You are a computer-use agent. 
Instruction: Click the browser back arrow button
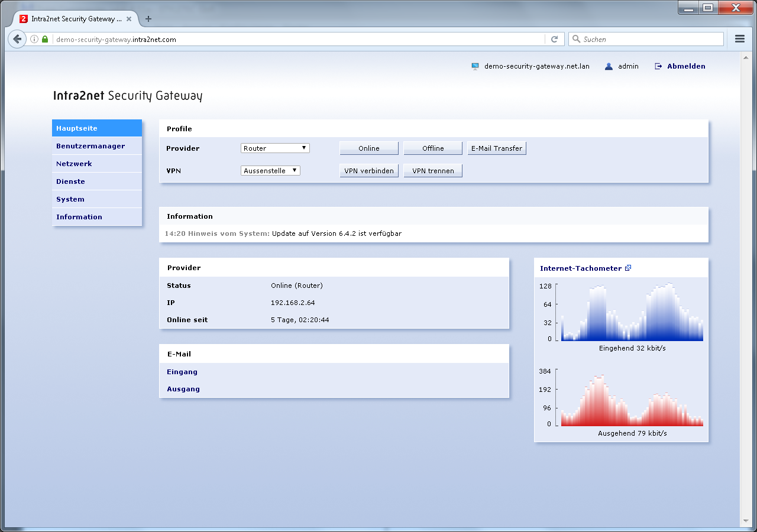[x=17, y=39]
